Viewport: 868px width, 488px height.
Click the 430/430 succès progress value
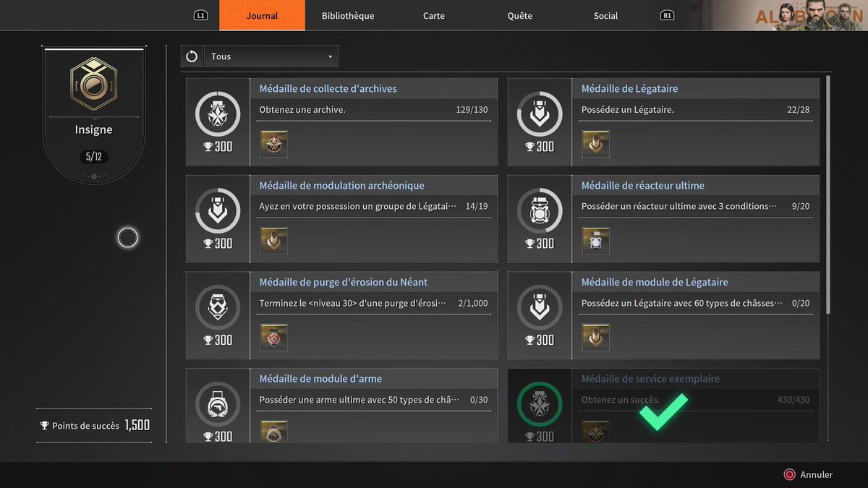click(x=793, y=400)
